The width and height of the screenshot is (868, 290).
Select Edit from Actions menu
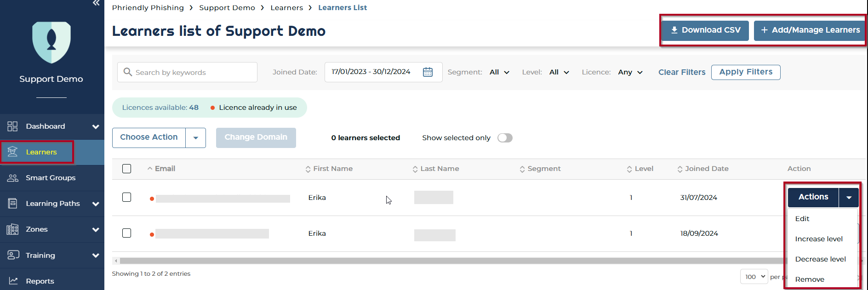(x=802, y=219)
